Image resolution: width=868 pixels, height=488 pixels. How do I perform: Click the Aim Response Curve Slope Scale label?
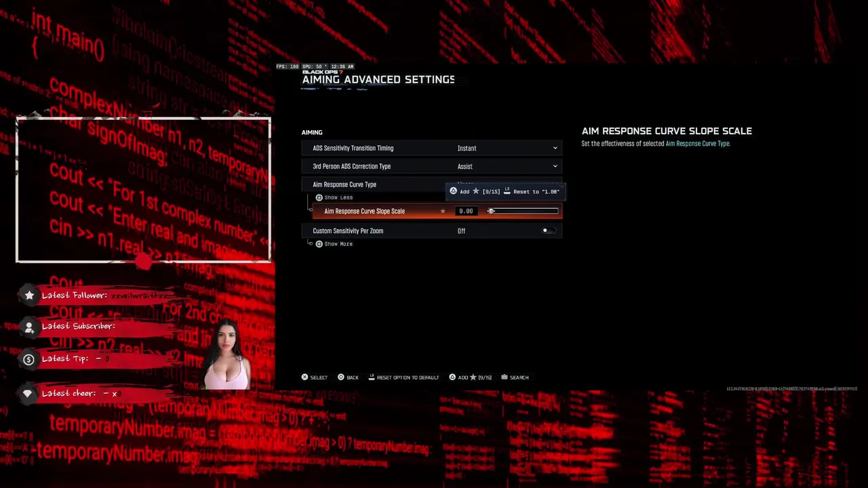pyautogui.click(x=364, y=211)
